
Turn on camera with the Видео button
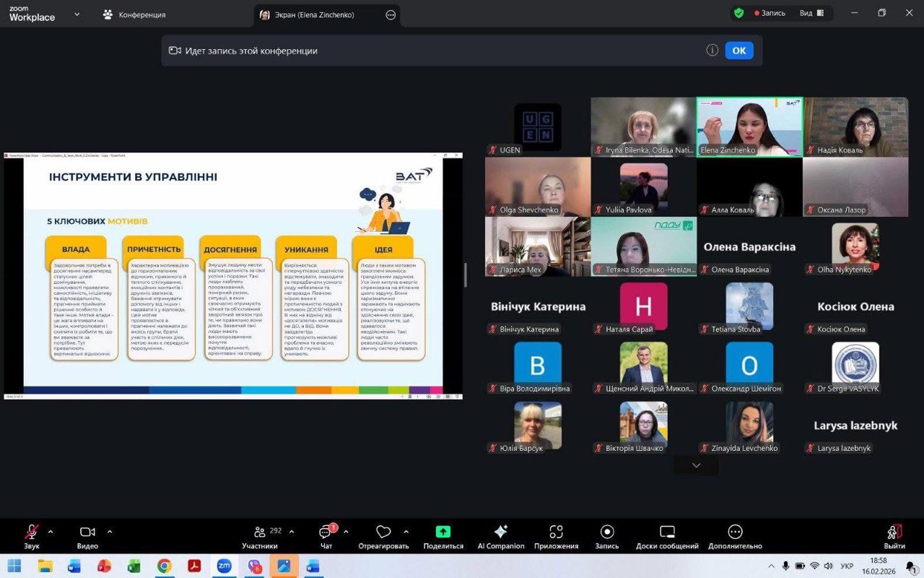coord(87,535)
